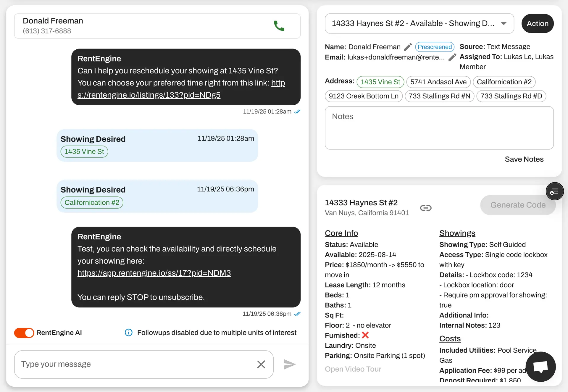Copy the listing link using the link icon
The width and height of the screenshot is (568, 392).
pos(426,208)
